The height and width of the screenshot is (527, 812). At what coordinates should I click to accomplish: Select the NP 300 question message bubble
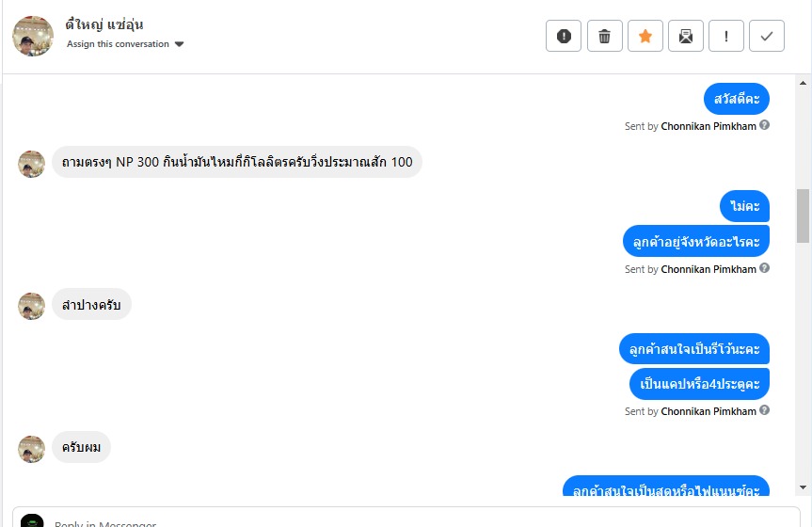pos(237,162)
